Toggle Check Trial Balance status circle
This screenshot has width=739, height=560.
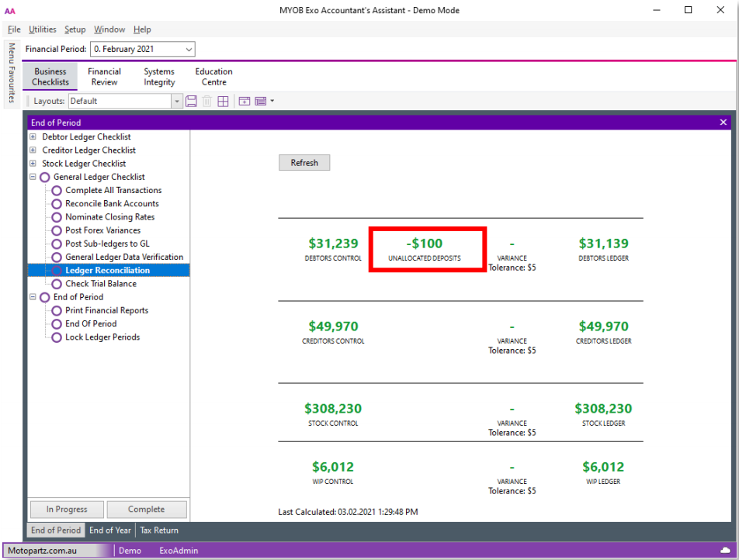pyautogui.click(x=57, y=284)
